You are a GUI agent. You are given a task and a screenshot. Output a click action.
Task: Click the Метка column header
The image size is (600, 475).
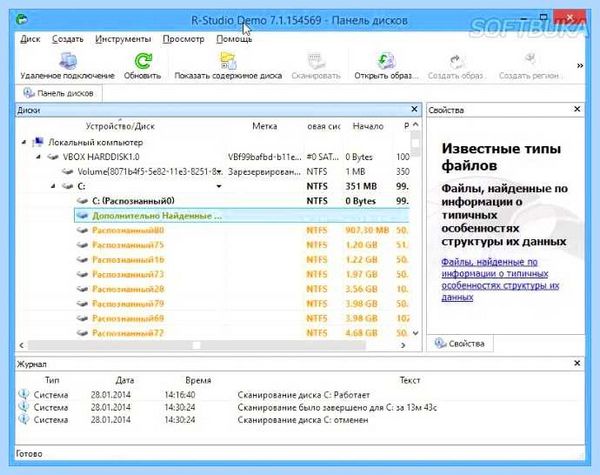click(x=265, y=126)
